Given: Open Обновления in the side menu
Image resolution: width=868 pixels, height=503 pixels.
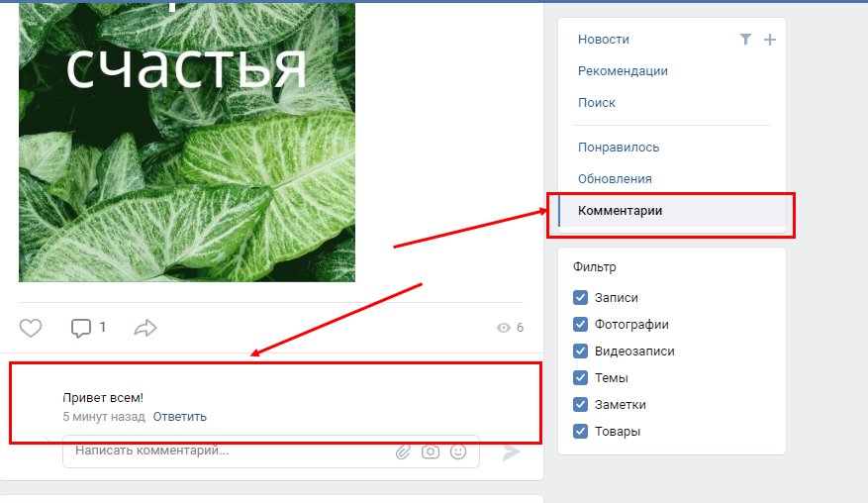Looking at the screenshot, I should pyautogui.click(x=615, y=179).
